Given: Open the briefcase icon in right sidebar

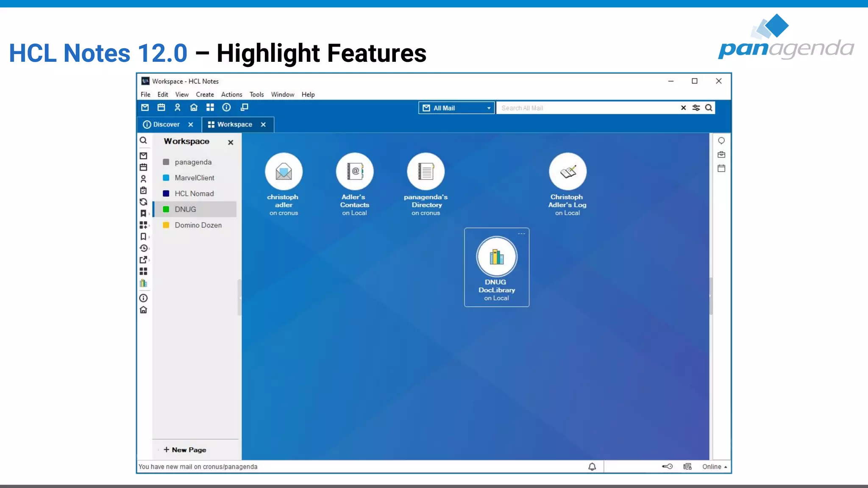Looking at the screenshot, I should tap(721, 155).
